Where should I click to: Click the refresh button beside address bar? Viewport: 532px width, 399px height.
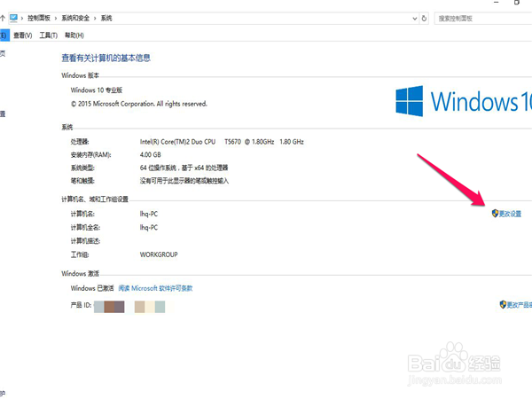tap(424, 19)
